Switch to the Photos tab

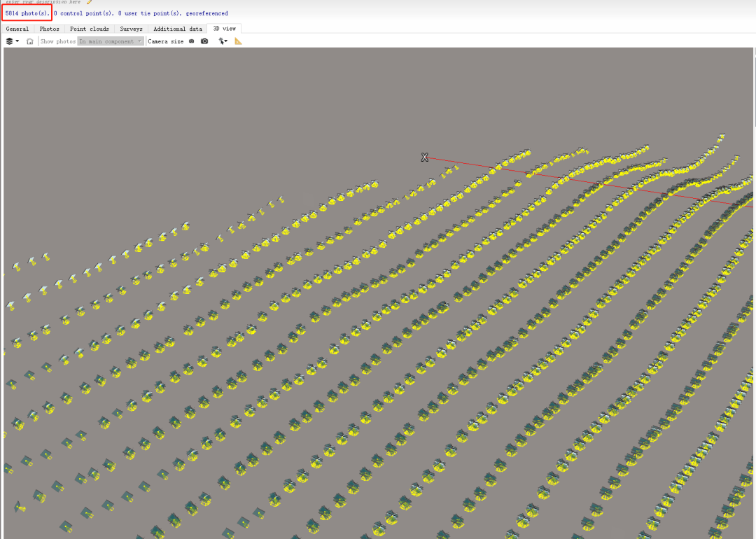click(x=49, y=29)
